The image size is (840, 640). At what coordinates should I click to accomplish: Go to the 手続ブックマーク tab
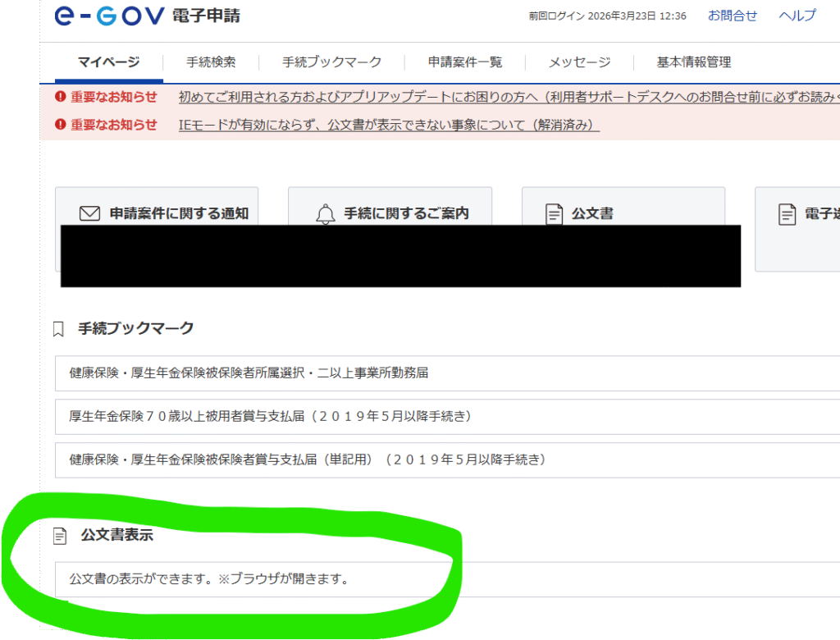[x=331, y=62]
